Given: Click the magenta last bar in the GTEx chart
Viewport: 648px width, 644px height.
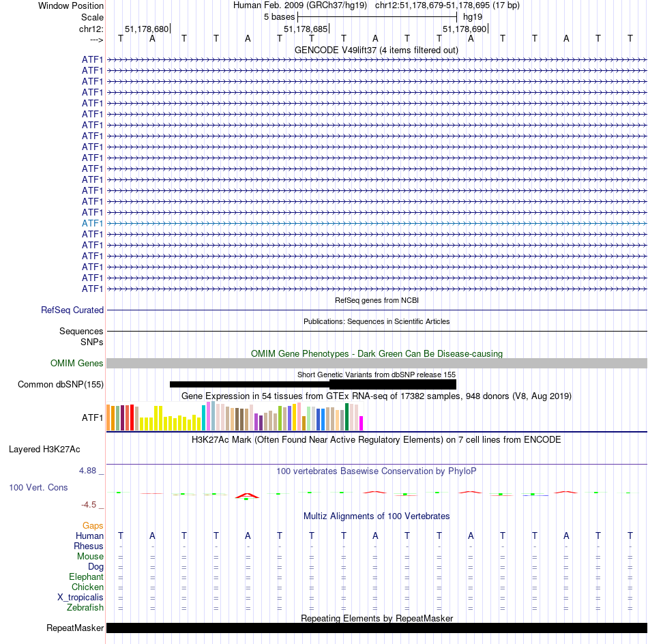Looking at the screenshot, I should (x=362, y=423).
